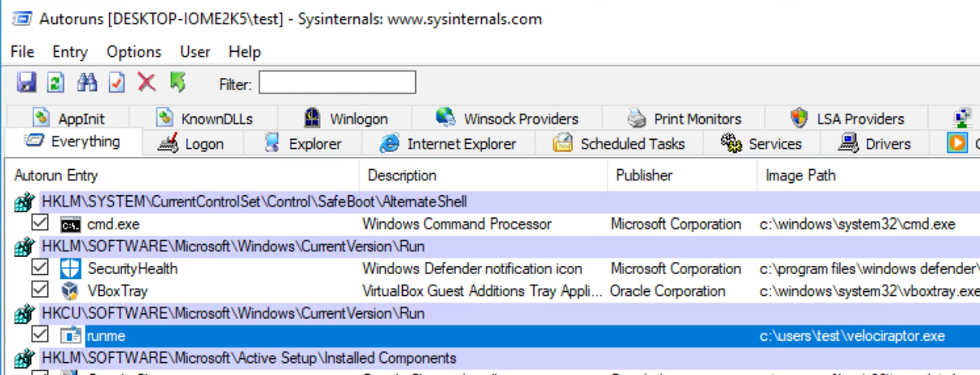
Task: Open the Services tab
Action: [x=761, y=144]
